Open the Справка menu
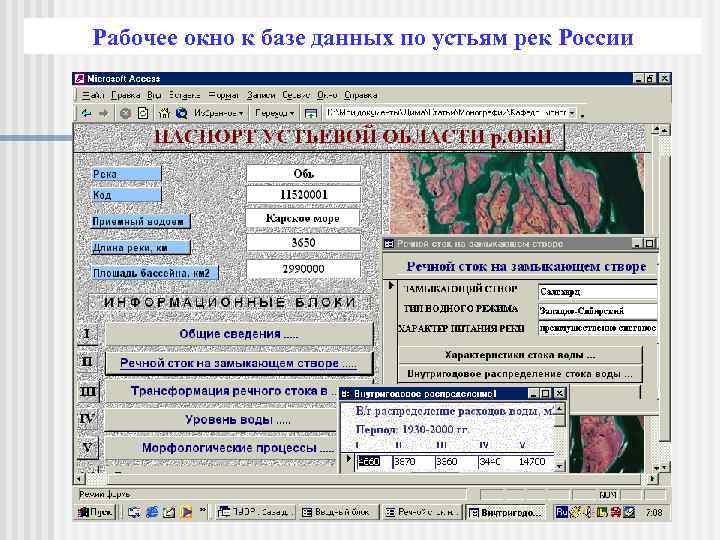 360,95
